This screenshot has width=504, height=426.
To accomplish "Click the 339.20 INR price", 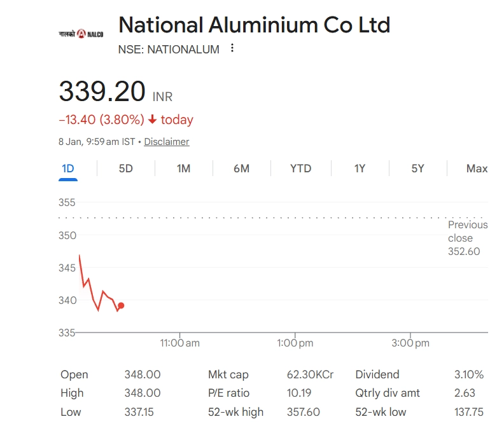I will 102,92.
